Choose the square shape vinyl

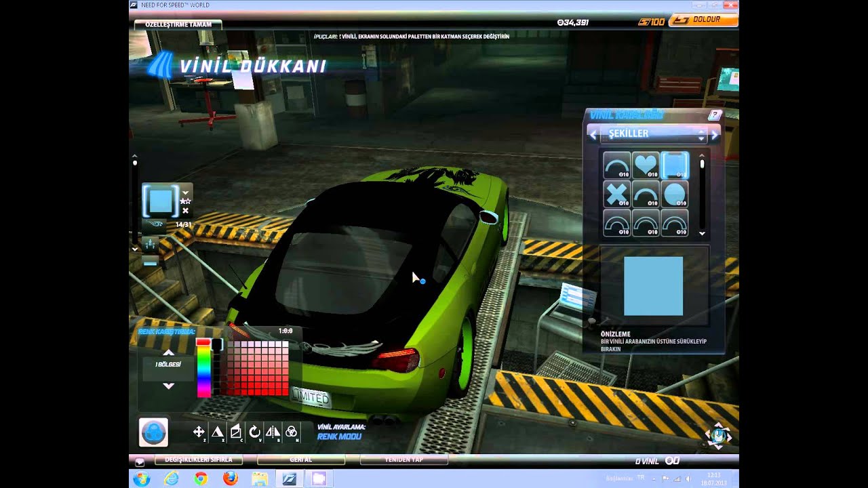[x=675, y=165]
